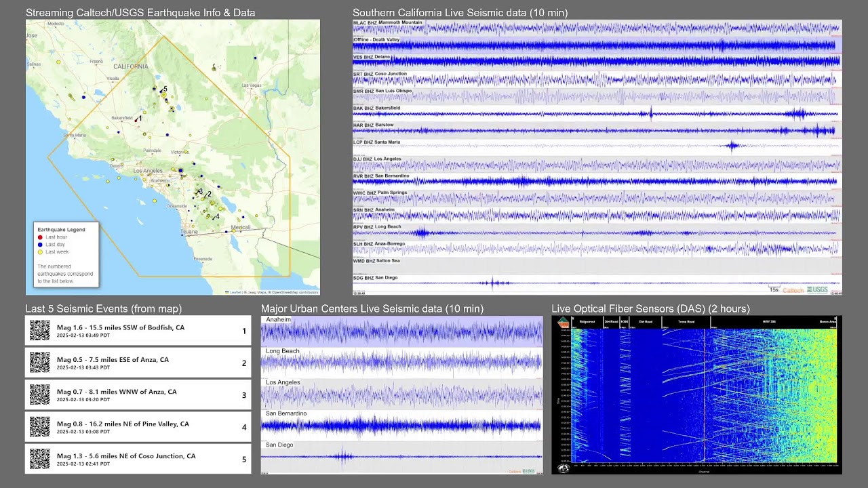Viewport: 868px width, 488px height.
Task: Click the Trona Road section header in DAS panel
Action: coord(686,322)
